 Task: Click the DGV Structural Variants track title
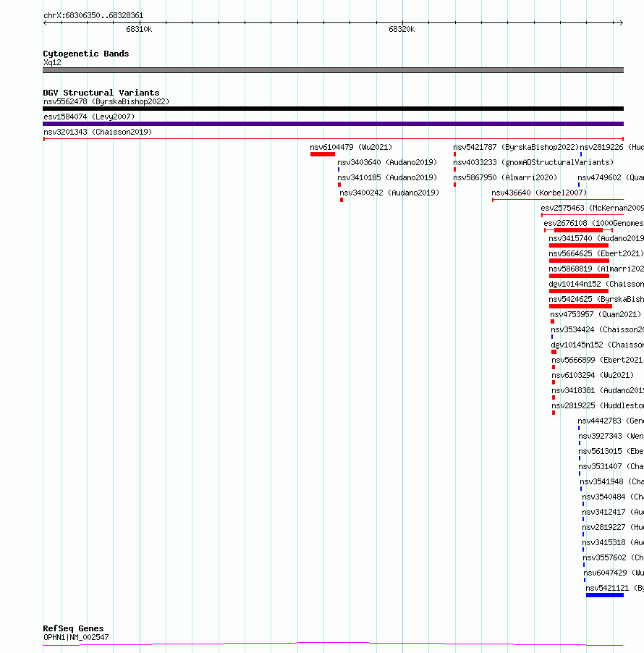101,93
